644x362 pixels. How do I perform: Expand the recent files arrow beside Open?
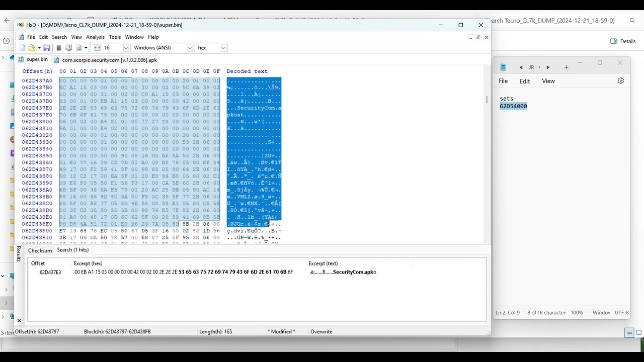39,48
